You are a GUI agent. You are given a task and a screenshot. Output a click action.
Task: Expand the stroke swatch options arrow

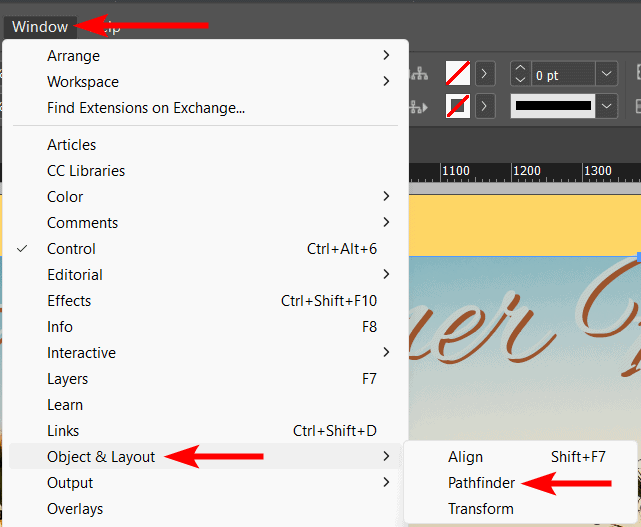coord(485,105)
